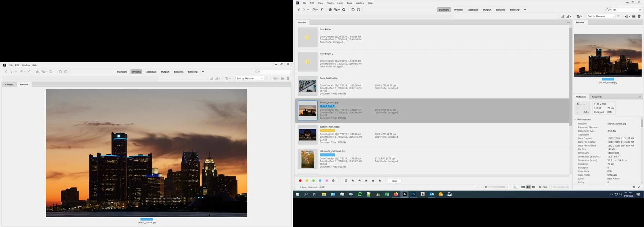Apply the pink color label
644x227 pixels.
(327, 181)
